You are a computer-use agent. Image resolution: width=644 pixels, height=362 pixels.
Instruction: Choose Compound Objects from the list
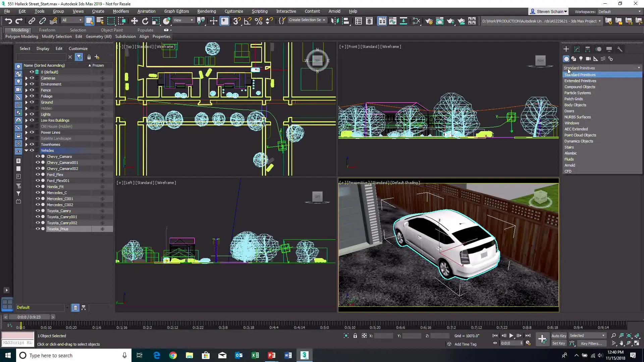602,87
